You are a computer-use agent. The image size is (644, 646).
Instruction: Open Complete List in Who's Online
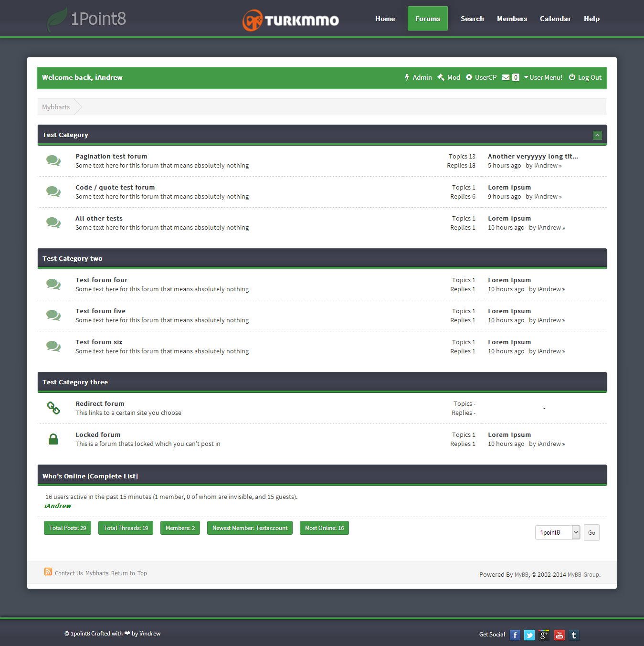tap(113, 476)
